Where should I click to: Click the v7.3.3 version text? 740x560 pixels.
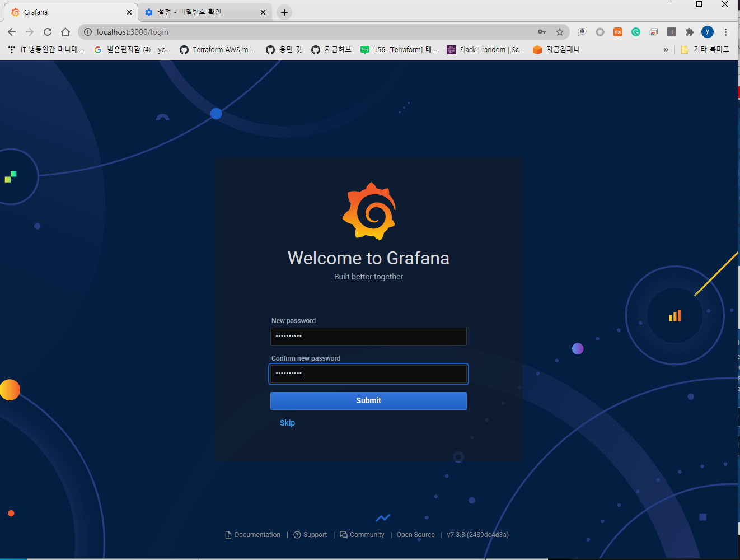click(x=477, y=535)
